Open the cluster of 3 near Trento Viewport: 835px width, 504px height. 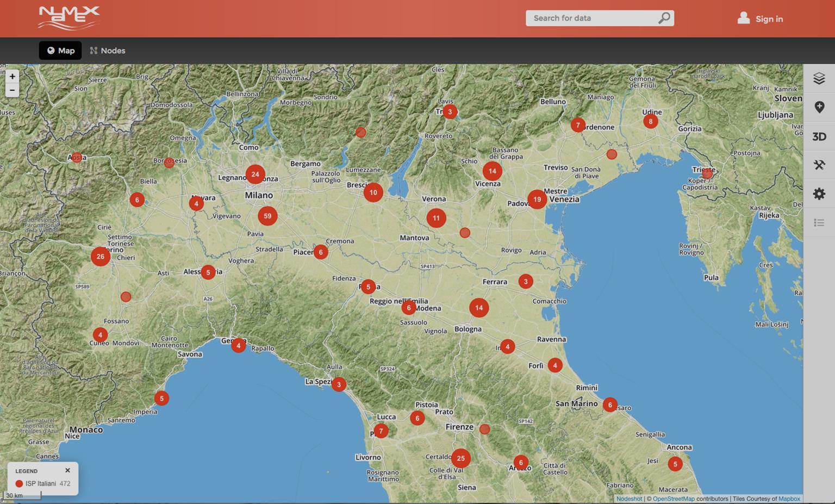tap(450, 112)
